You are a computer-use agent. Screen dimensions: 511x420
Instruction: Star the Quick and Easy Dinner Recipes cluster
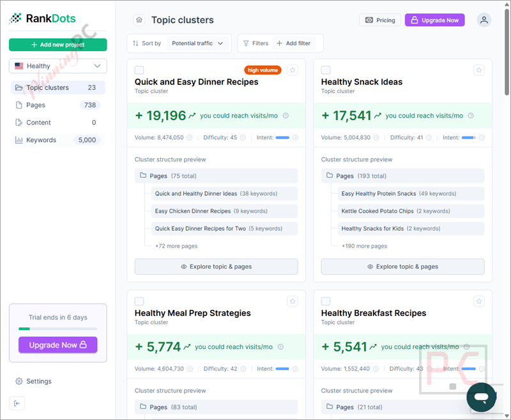click(x=293, y=70)
